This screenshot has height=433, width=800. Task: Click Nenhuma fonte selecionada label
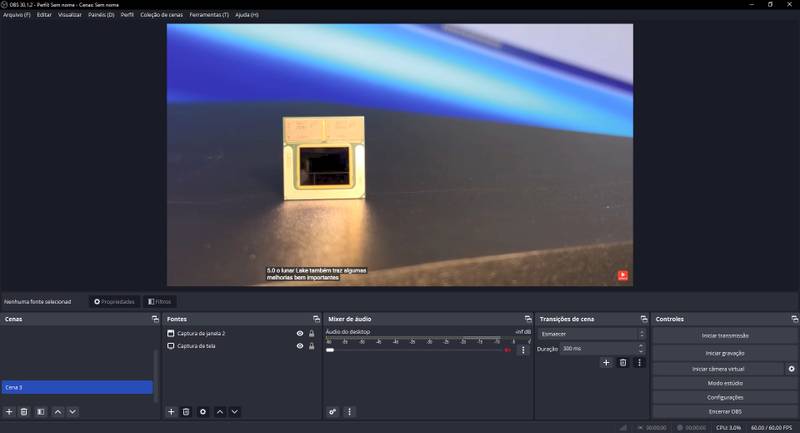(x=37, y=301)
